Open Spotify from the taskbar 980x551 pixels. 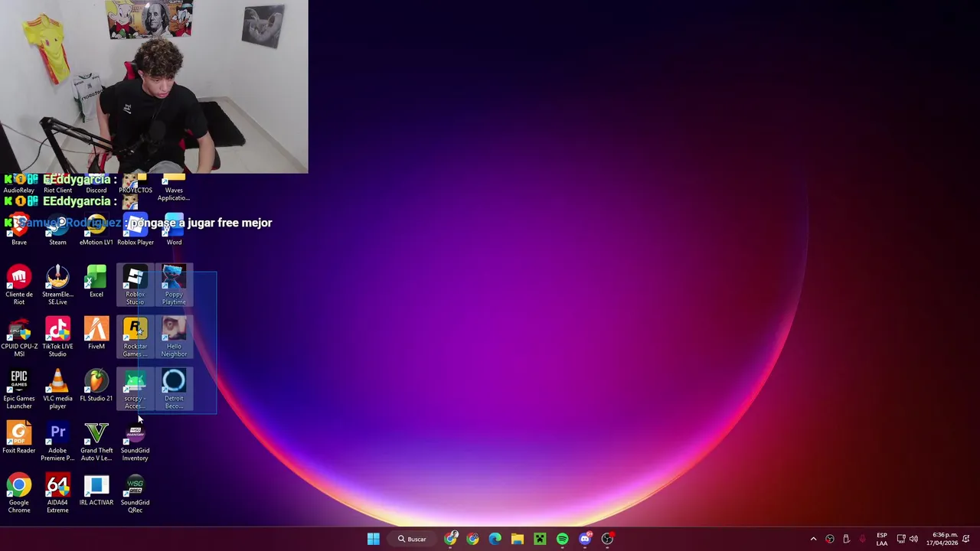(563, 539)
